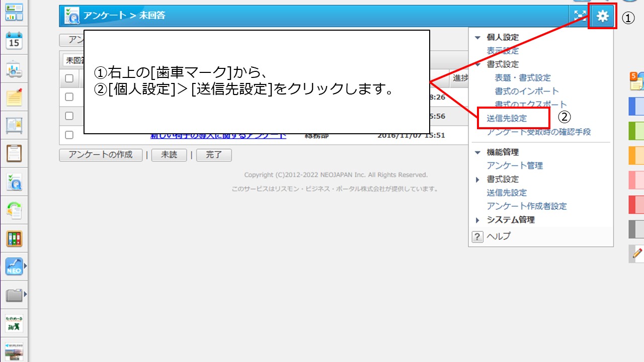Open the survey questionnaire sidebar icon
The height and width of the screenshot is (362, 644).
click(x=14, y=182)
